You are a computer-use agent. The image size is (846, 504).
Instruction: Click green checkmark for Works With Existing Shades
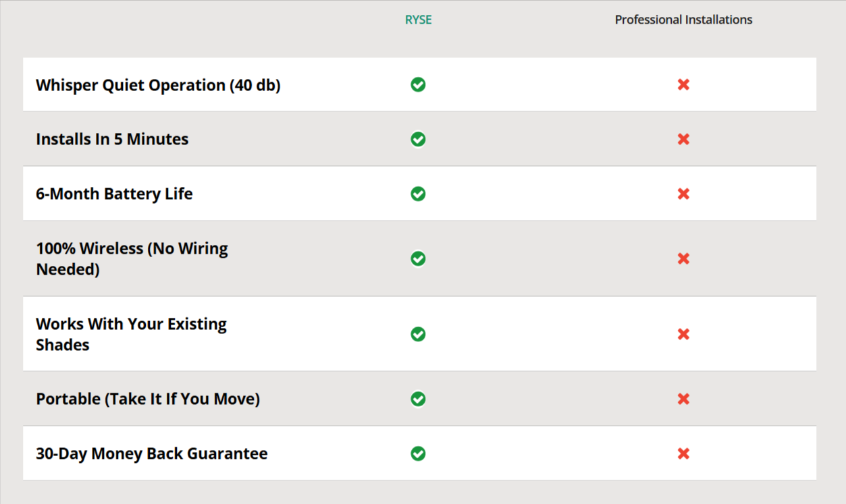coord(418,334)
